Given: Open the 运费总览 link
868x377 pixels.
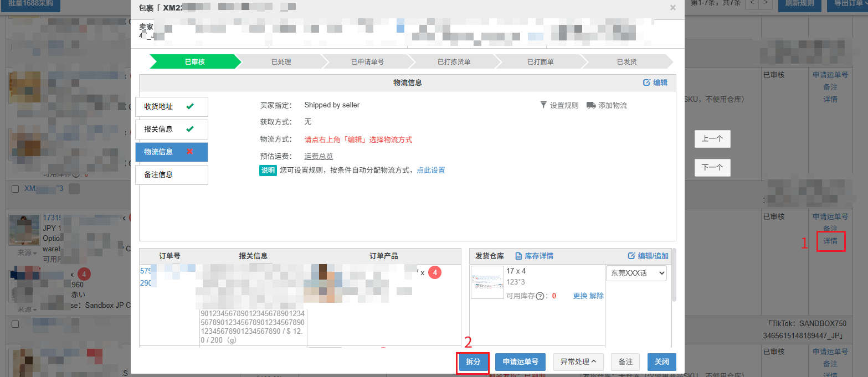Looking at the screenshot, I should 319,156.
